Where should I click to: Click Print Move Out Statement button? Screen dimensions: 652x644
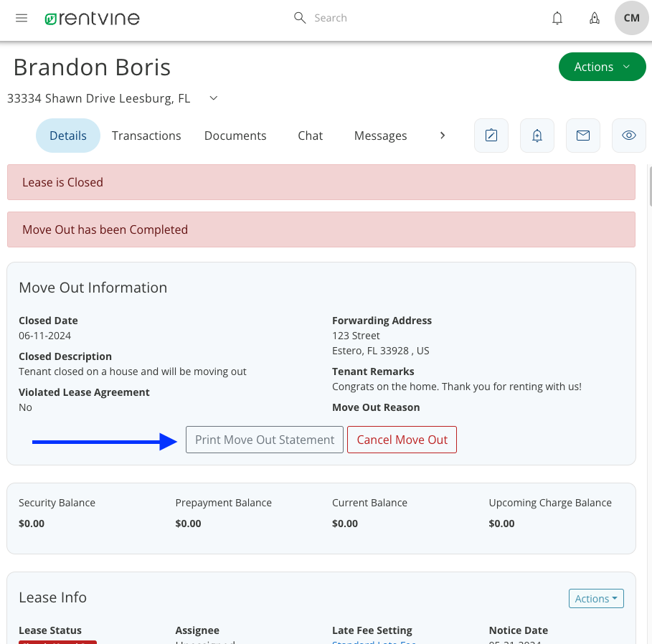(265, 440)
